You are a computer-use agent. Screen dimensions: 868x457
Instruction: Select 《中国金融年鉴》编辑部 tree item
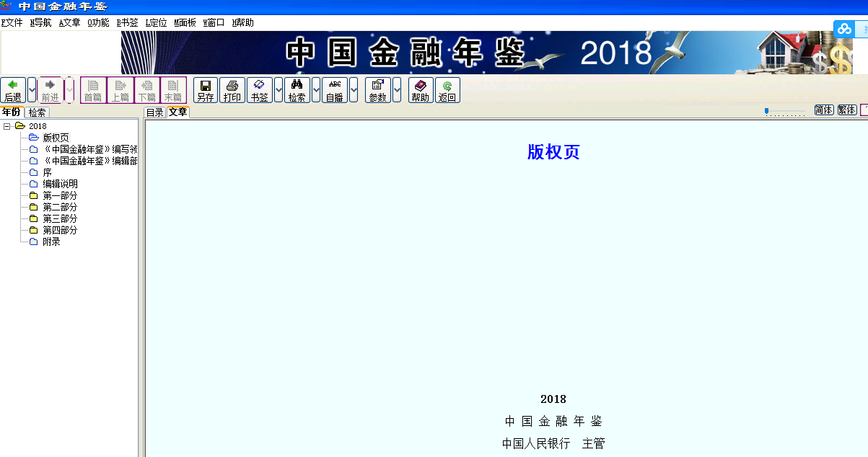coord(90,161)
